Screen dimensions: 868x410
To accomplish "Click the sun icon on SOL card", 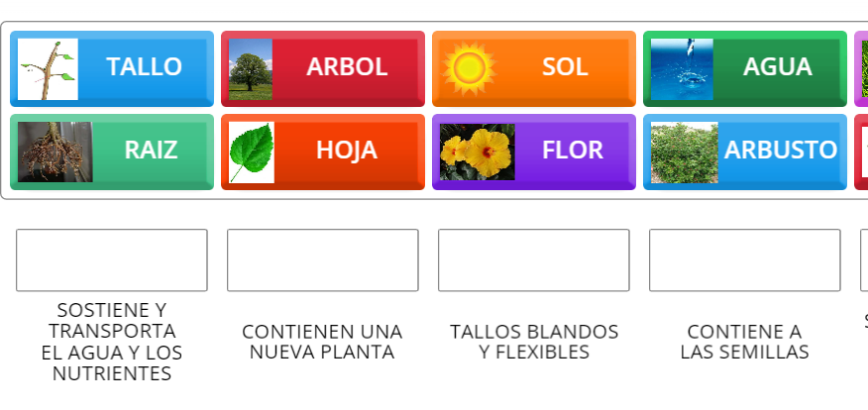I will coord(468,68).
